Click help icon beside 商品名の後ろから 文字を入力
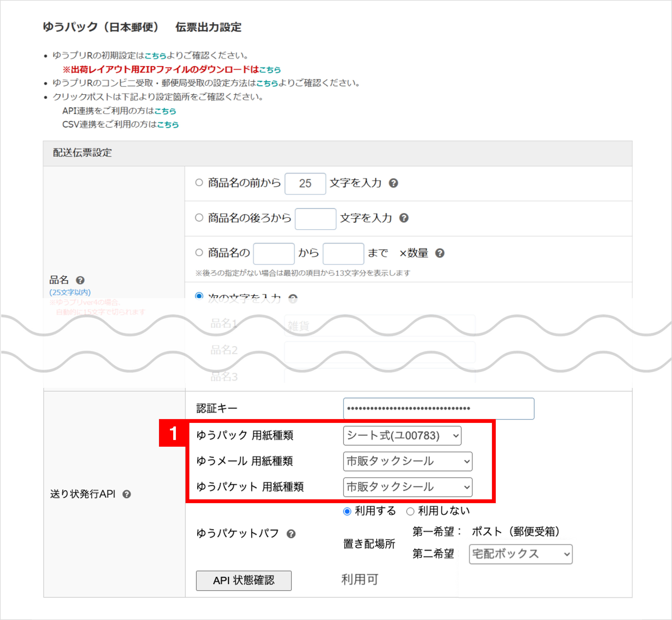Viewport: 672px width, 620px height. [404, 218]
